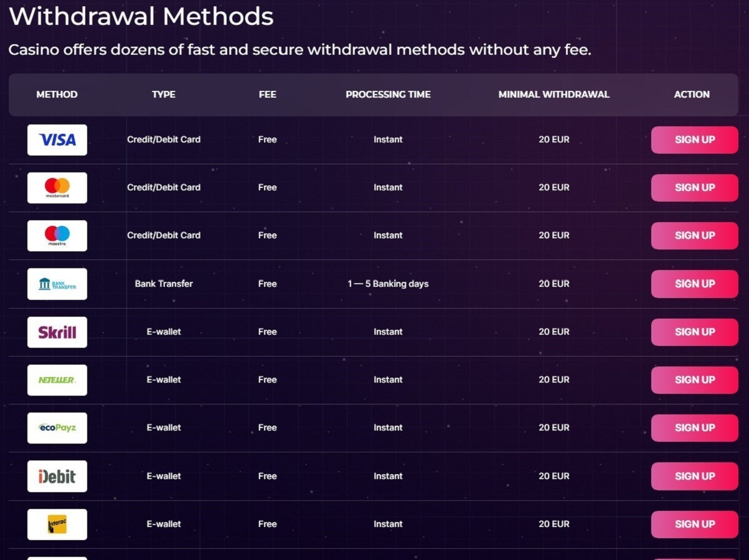This screenshot has width=749, height=560.
Task: Click Sign Up in Bank Transfer row
Action: 695,284
